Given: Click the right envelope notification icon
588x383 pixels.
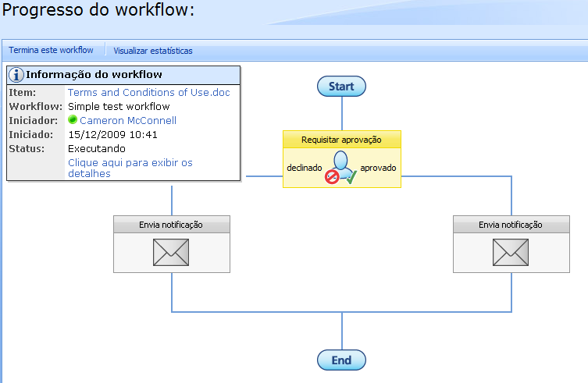Looking at the screenshot, I should tap(511, 253).
